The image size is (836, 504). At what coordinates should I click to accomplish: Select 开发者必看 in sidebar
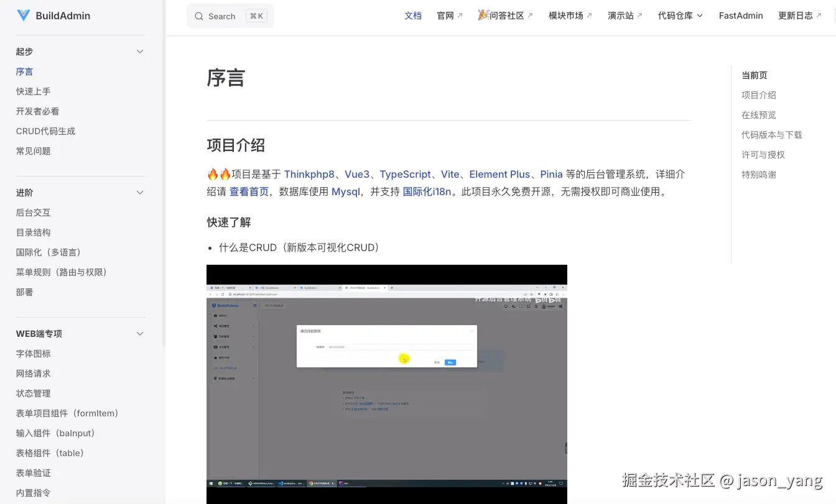pos(38,111)
